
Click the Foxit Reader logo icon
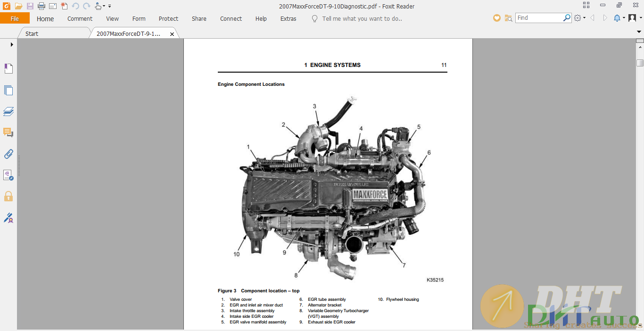tap(7, 6)
